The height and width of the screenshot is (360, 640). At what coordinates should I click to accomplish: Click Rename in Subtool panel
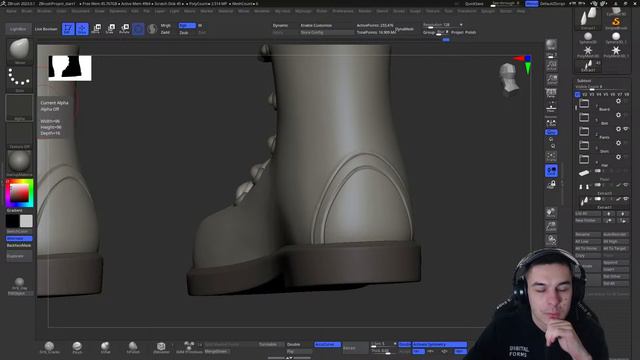click(588, 235)
